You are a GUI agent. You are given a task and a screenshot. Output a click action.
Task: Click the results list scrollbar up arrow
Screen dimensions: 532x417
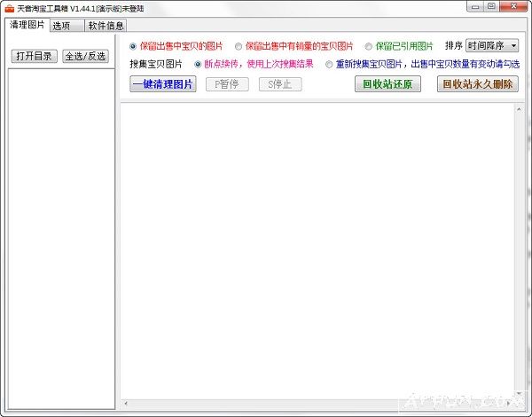[519, 109]
